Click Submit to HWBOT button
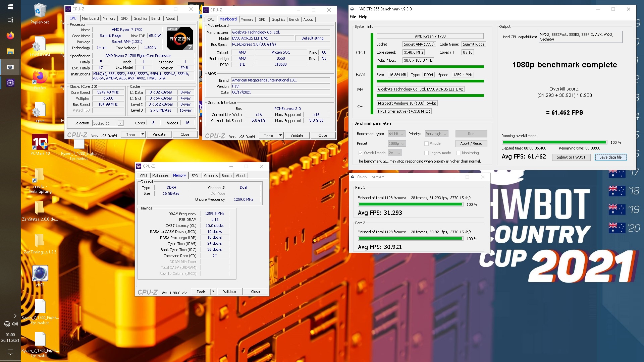Image resolution: width=644 pixels, height=362 pixels. [571, 157]
